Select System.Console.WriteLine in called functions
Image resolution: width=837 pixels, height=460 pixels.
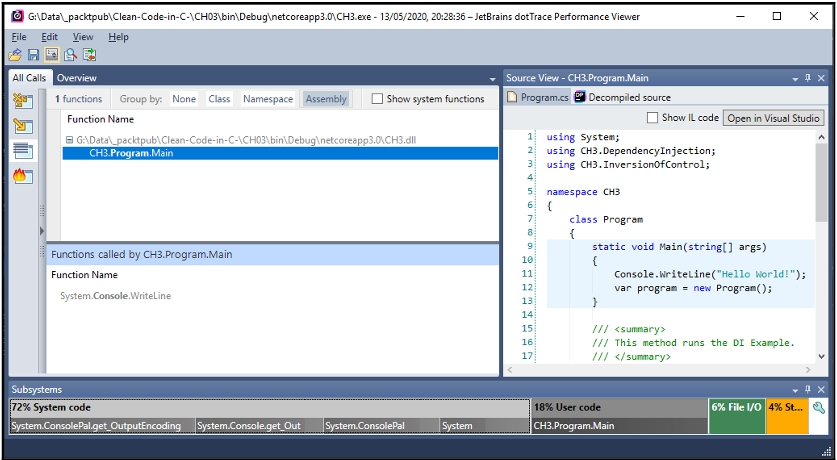click(115, 296)
